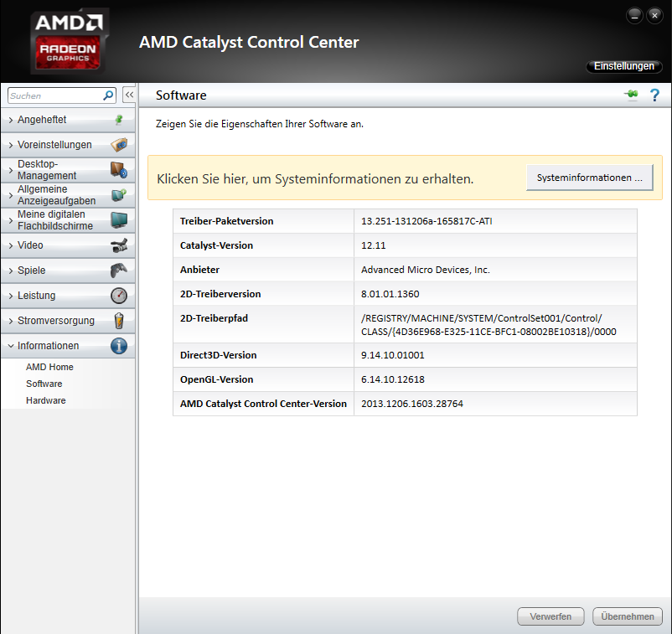Click the green pin icon next to Angeheftet

(x=119, y=120)
